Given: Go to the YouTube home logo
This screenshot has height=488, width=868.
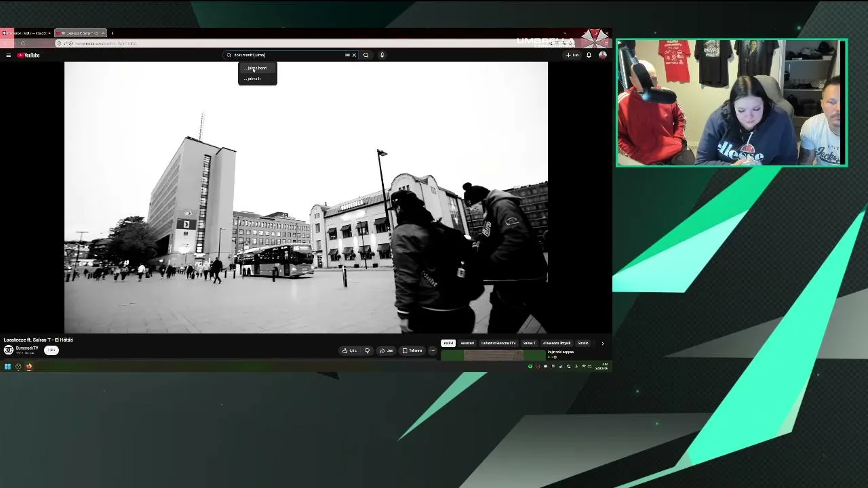Looking at the screenshot, I should click(28, 55).
